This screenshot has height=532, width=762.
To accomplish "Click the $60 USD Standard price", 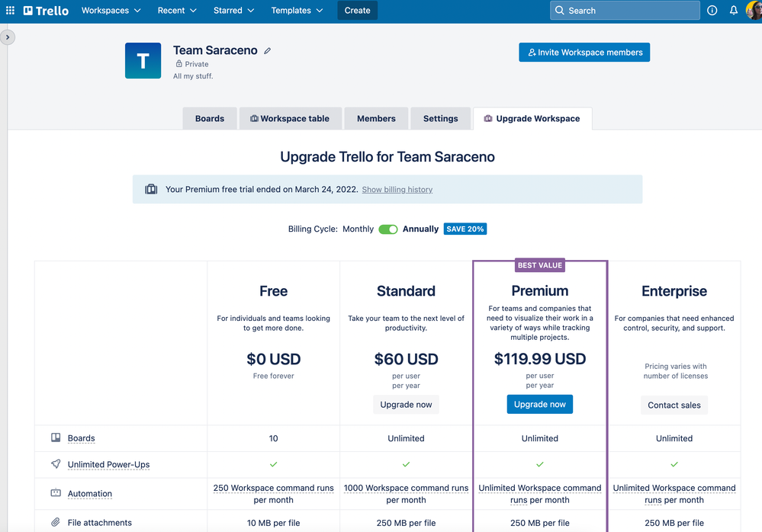I will 407,359.
